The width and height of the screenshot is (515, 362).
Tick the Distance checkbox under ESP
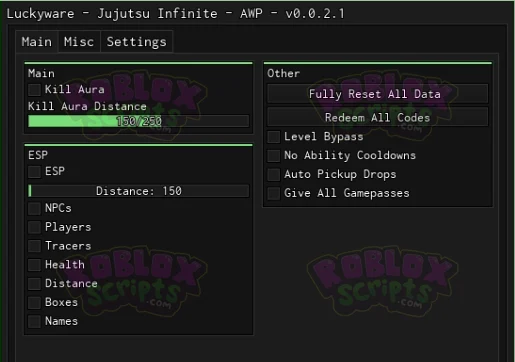point(34,283)
